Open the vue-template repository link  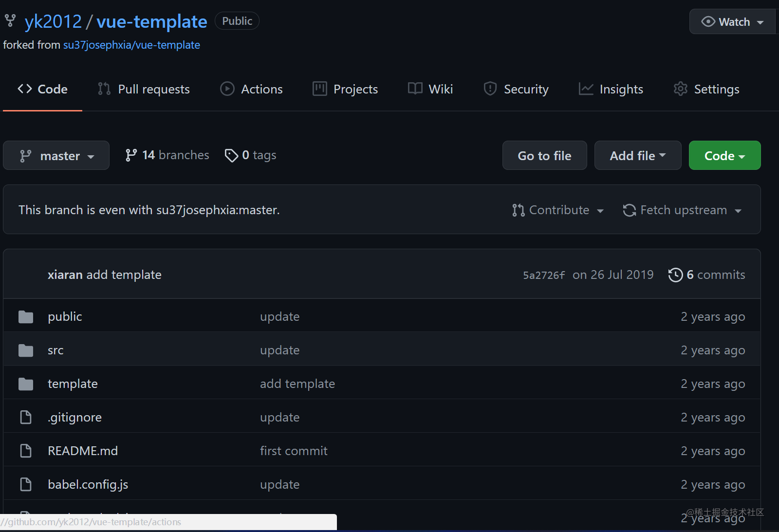point(152,21)
